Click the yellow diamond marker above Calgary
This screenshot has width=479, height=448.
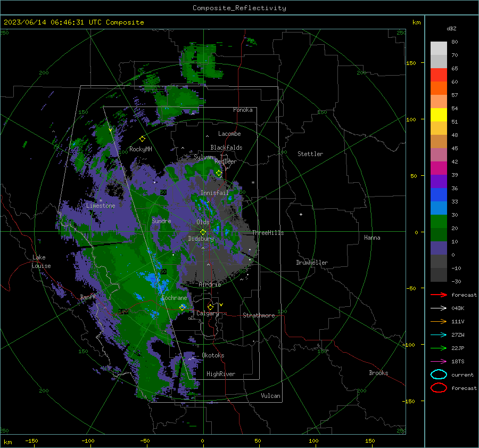click(x=210, y=307)
